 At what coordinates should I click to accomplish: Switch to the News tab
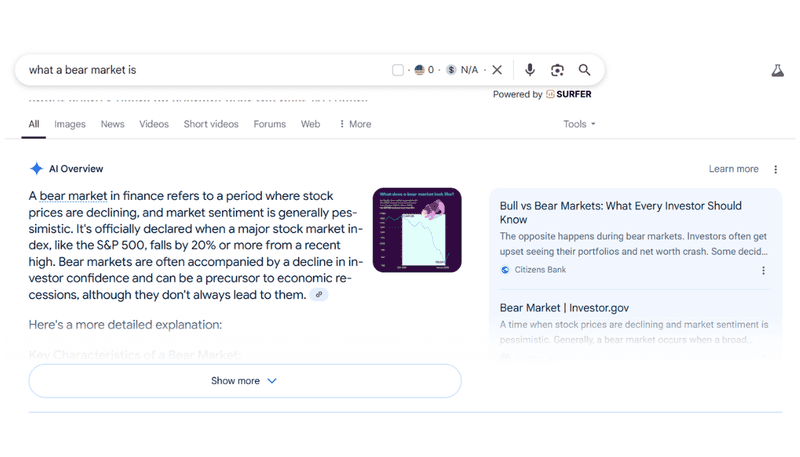[x=112, y=124]
